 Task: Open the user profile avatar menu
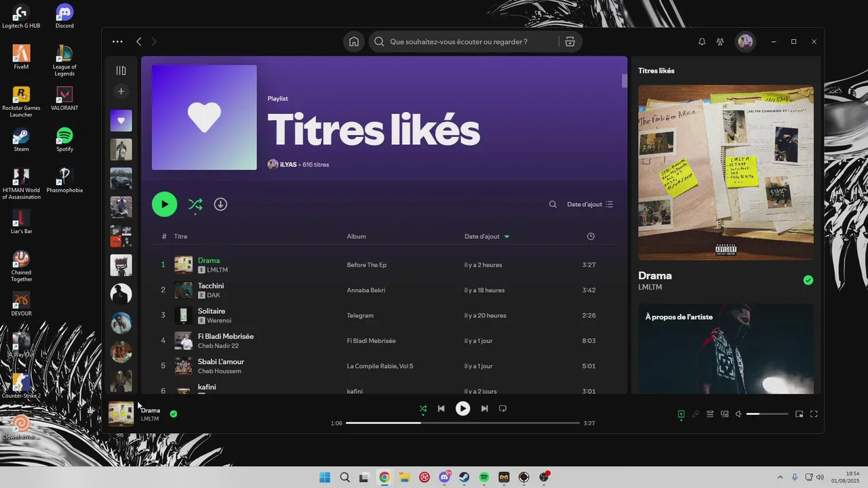(745, 42)
